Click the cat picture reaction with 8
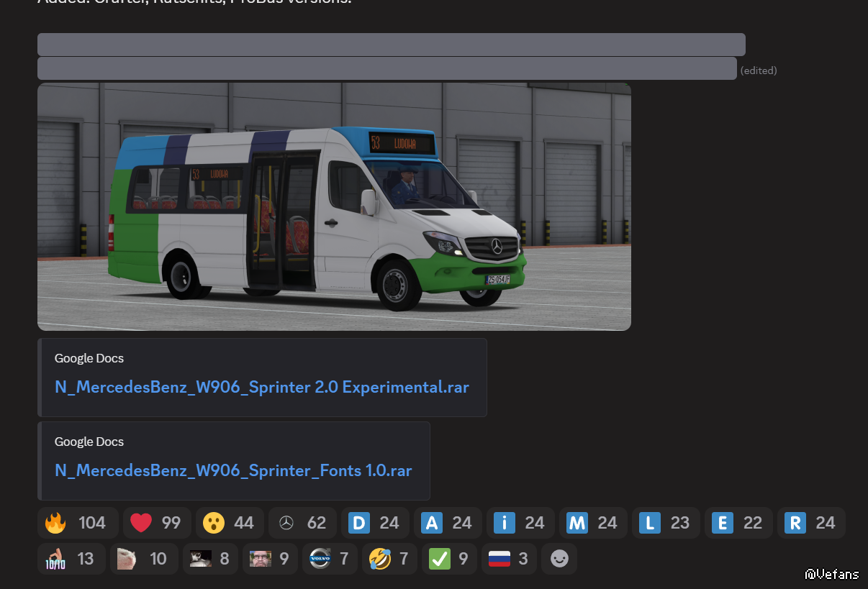Viewport: 868px width, 589px height. pos(210,559)
